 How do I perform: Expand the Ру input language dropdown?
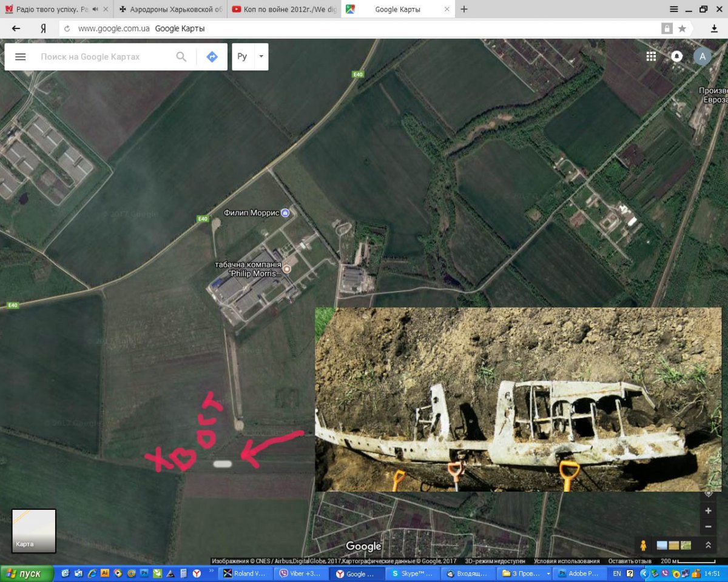pyautogui.click(x=261, y=56)
